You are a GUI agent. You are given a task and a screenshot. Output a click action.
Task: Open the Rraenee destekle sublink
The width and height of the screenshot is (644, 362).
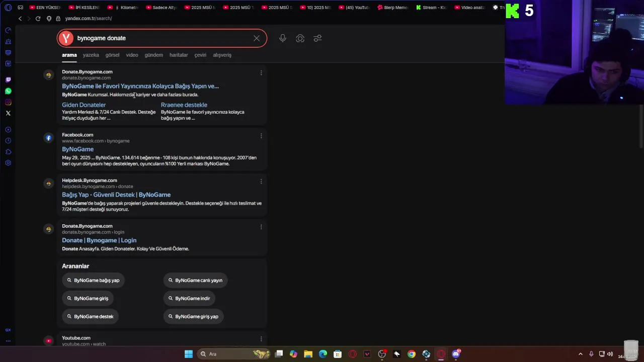point(184,105)
